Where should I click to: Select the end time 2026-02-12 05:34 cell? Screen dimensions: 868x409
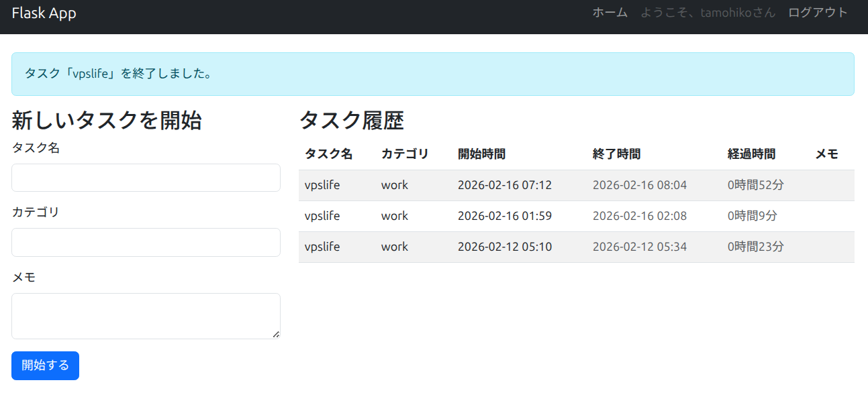[x=639, y=247]
